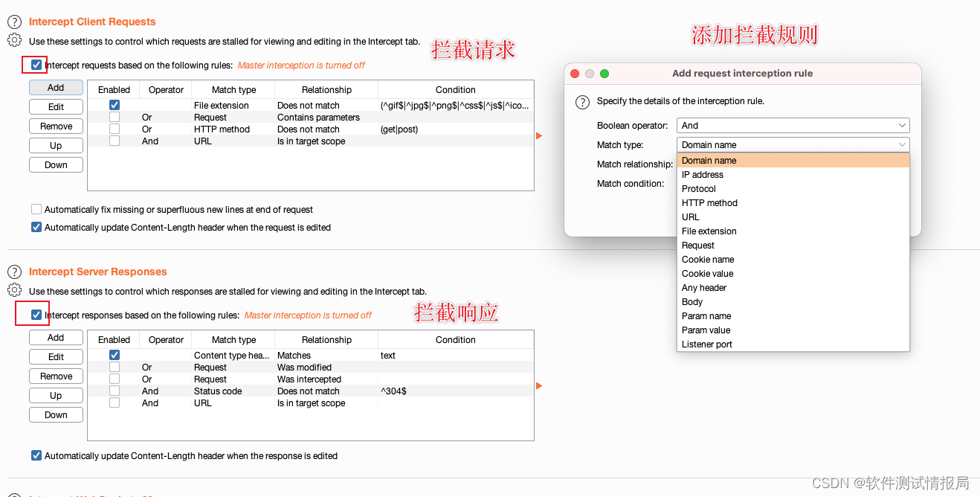Click help icon in rule dialog
This screenshot has width=980, height=497.
(583, 101)
